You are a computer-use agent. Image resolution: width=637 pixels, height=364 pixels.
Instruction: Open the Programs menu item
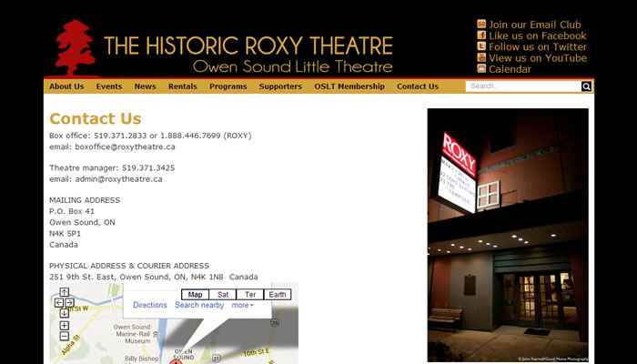(x=227, y=86)
